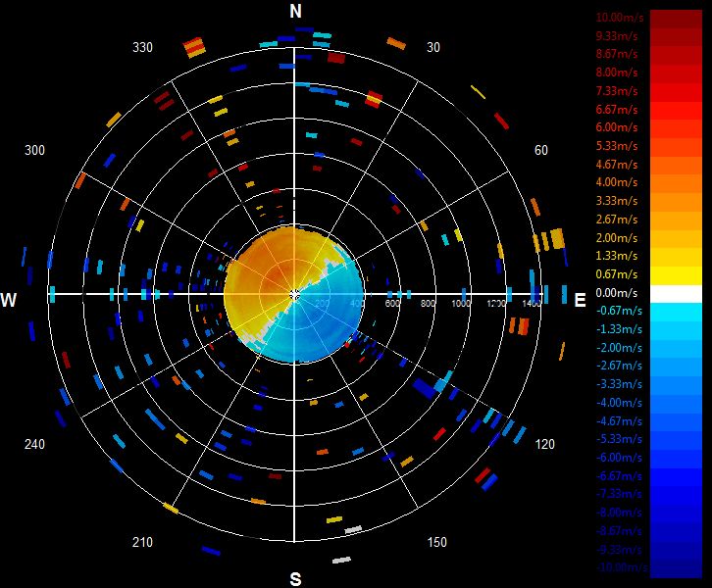Click the -4.67m/s legend label
Screen dimensions: 712x588
tap(619, 421)
